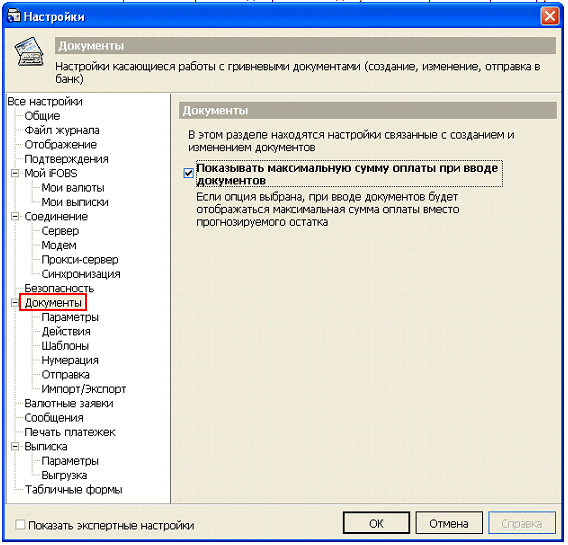Select Табличные формы tree item

74,490
